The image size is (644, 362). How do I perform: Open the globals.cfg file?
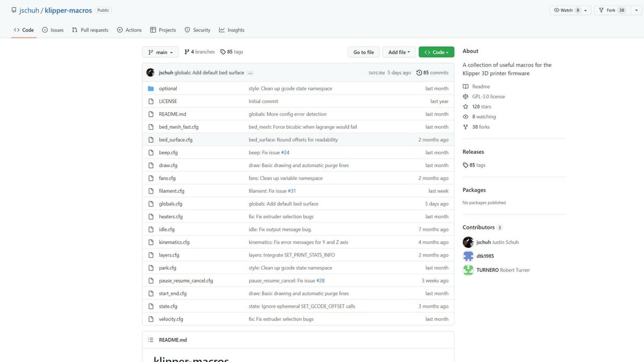pyautogui.click(x=171, y=204)
